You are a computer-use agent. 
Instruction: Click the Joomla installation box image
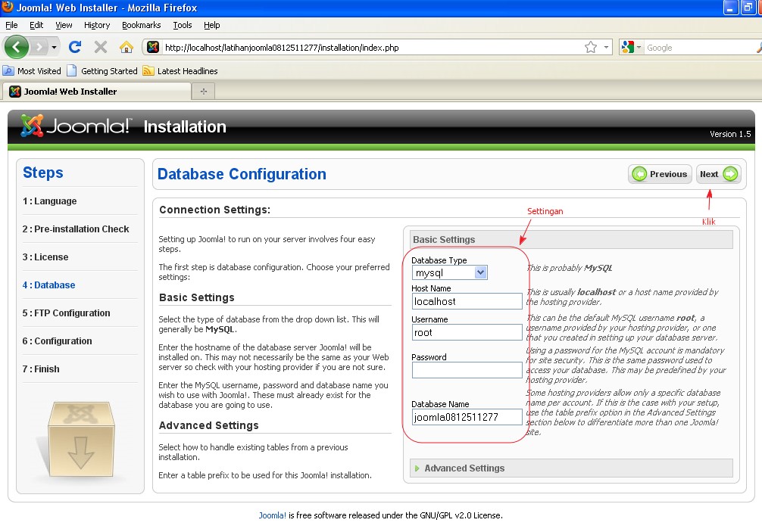tap(80, 439)
